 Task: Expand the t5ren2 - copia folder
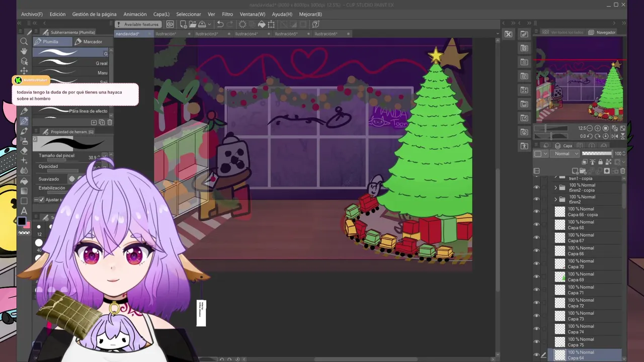[555, 188]
